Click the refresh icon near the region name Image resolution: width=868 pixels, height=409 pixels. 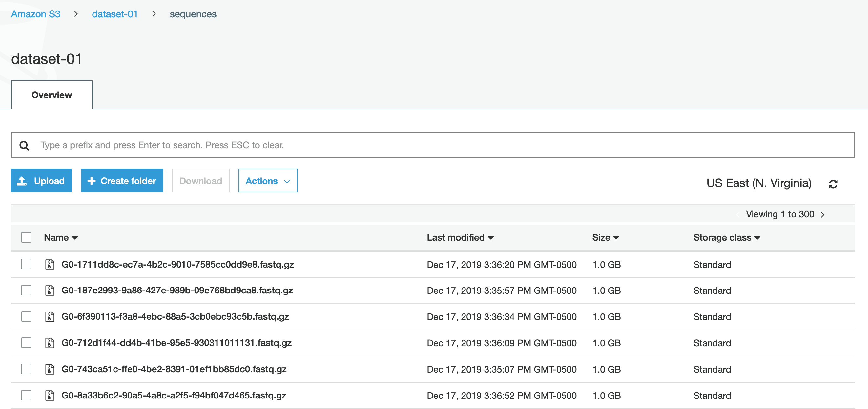[x=834, y=183]
